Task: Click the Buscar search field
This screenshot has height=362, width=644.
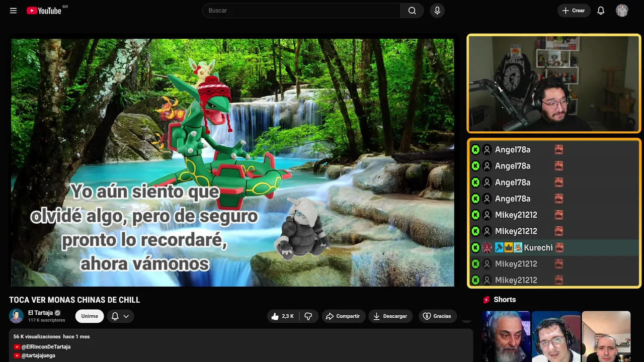Action: (301, 11)
